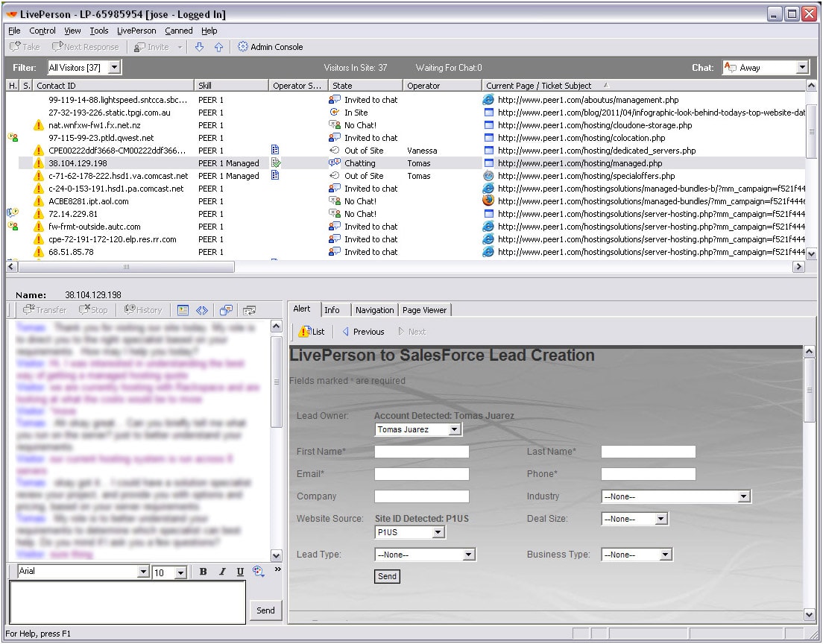Click the operator survey icon in Vanessa's row

pos(275,150)
